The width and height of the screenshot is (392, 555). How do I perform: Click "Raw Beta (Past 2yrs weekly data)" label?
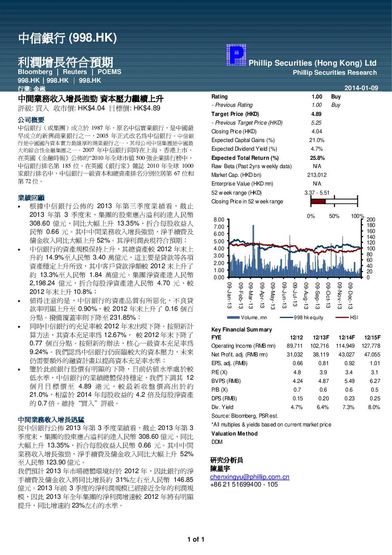click(251, 167)
